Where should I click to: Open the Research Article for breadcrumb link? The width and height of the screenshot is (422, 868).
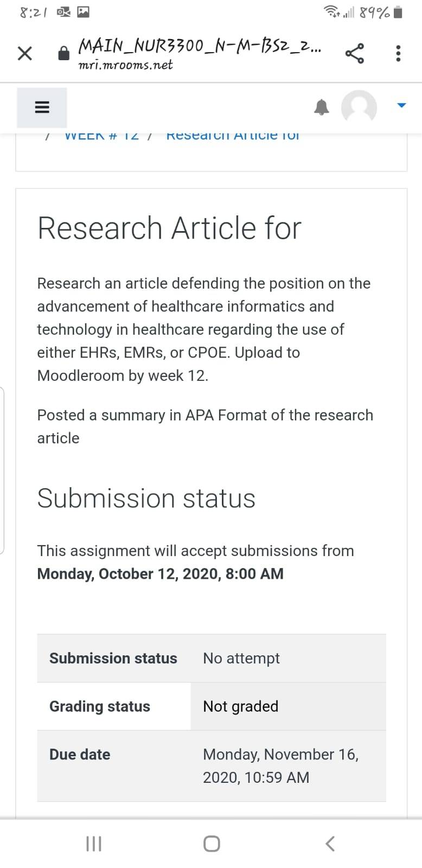[233, 136]
